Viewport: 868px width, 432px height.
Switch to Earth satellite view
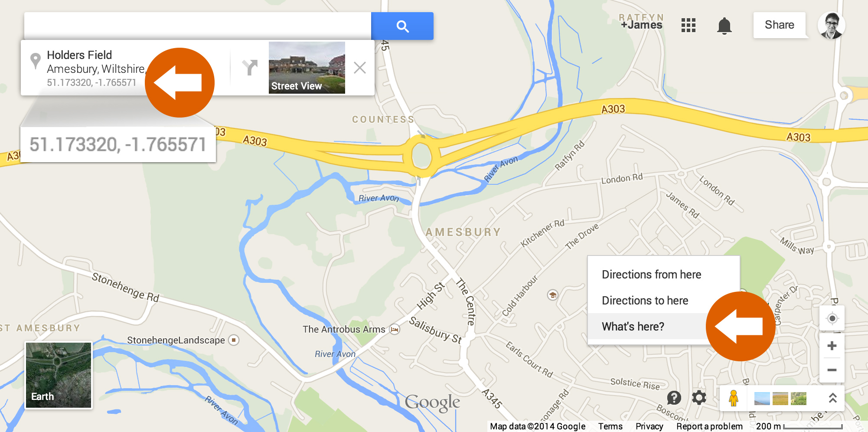(59, 375)
